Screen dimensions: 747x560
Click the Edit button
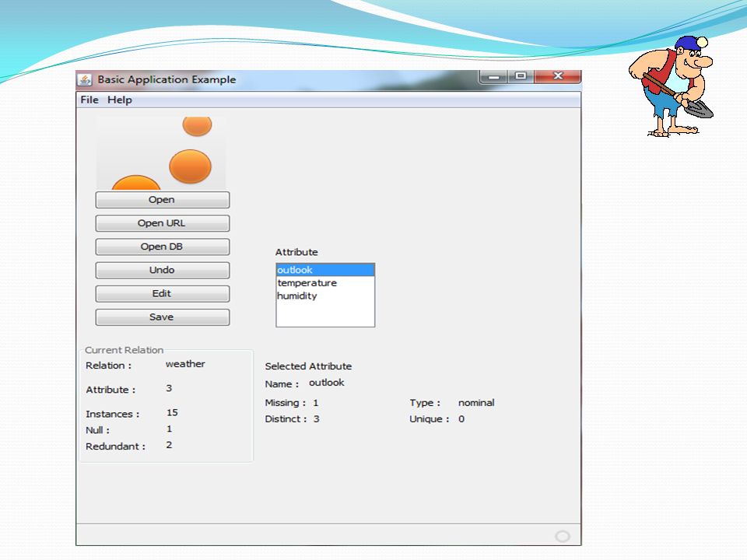pyautogui.click(x=163, y=293)
